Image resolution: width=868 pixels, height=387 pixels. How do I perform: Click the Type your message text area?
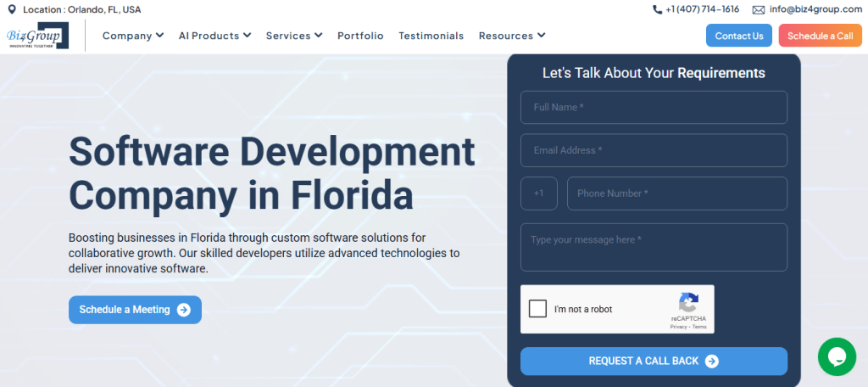tap(654, 247)
